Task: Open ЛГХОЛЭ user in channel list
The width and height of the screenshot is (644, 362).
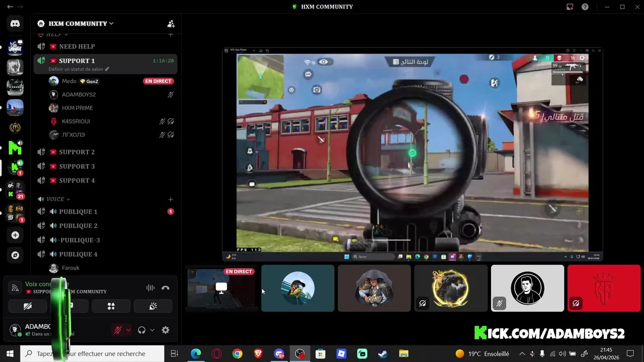Action: pos(111,135)
